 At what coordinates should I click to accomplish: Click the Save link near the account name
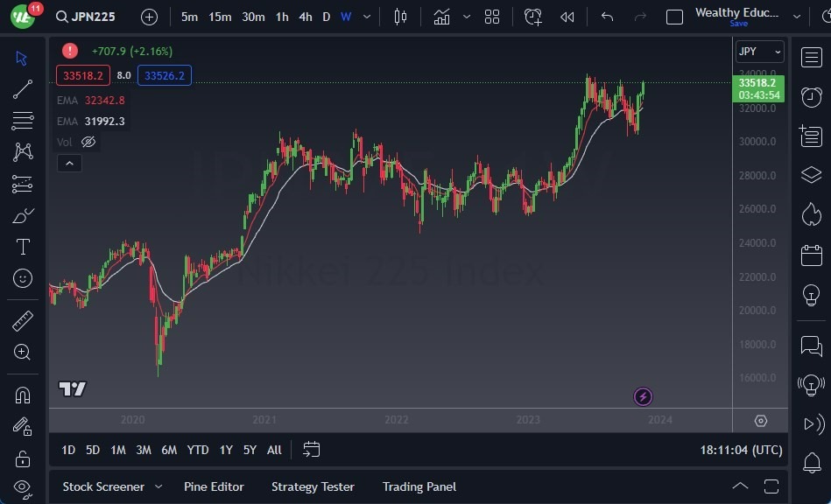[737, 24]
